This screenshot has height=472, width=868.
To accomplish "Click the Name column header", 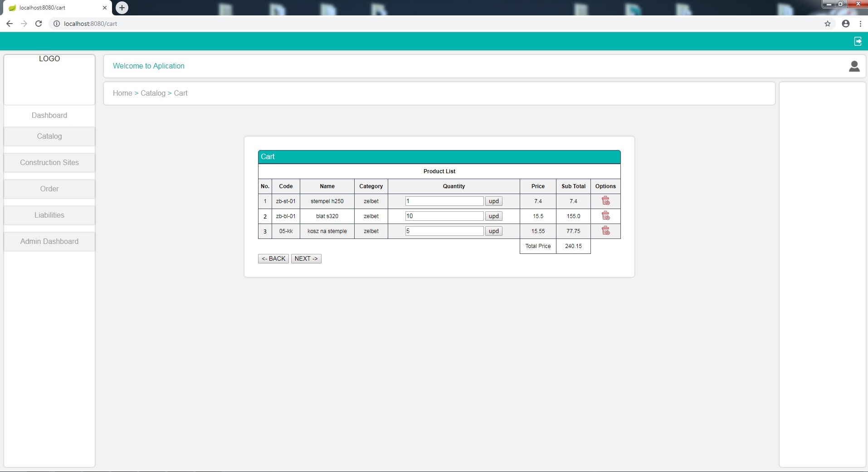I will pos(327,186).
